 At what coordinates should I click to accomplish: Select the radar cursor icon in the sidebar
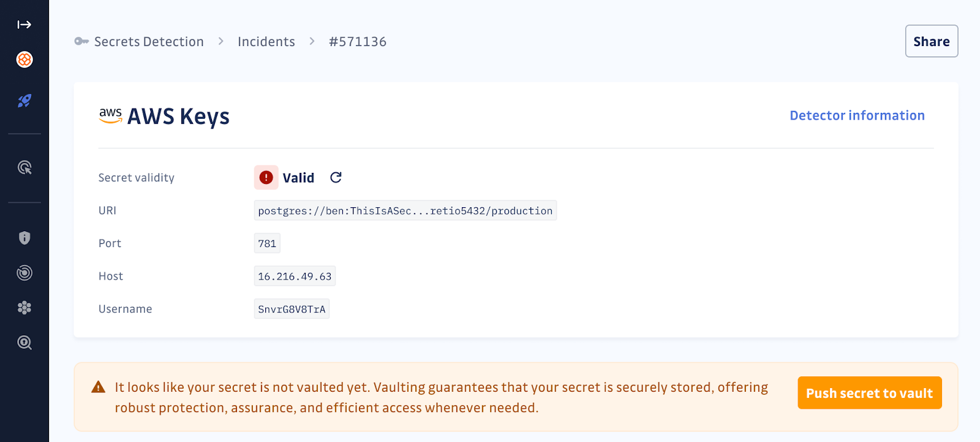(x=24, y=167)
